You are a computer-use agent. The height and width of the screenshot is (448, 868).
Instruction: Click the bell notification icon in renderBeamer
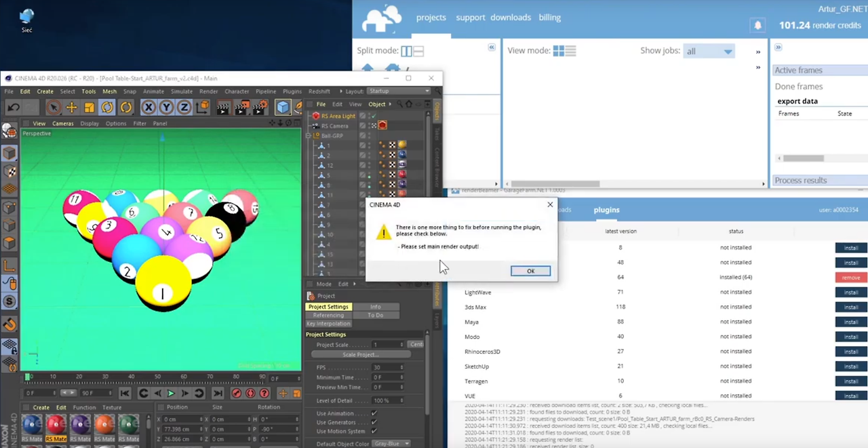pyautogui.click(x=757, y=25)
